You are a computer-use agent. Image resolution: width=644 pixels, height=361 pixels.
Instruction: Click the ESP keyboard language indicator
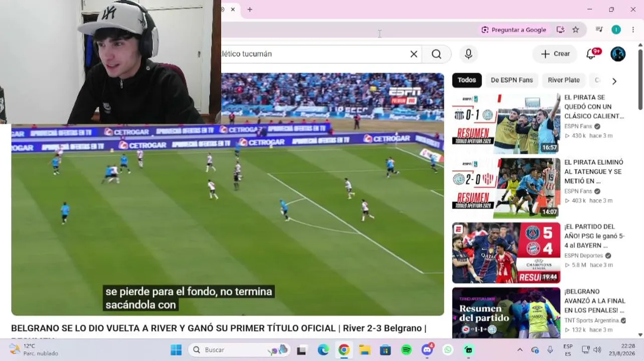click(568, 349)
